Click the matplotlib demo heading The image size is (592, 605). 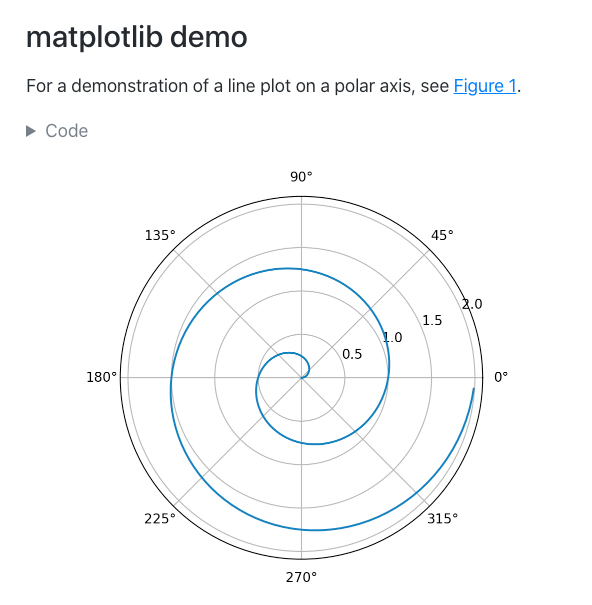(x=137, y=37)
